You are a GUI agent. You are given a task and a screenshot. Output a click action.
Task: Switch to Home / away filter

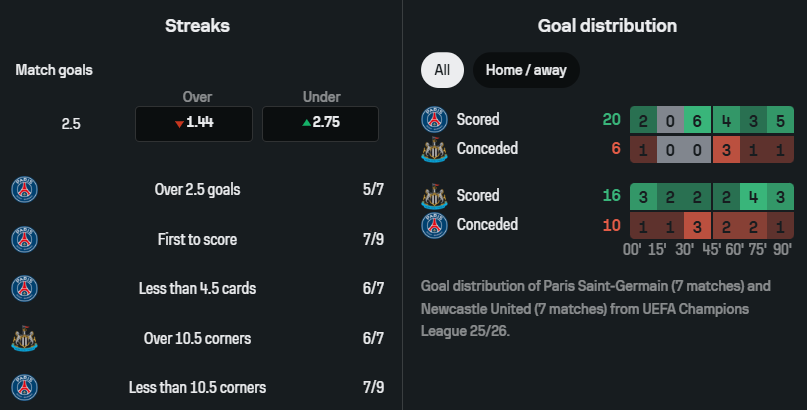point(526,71)
